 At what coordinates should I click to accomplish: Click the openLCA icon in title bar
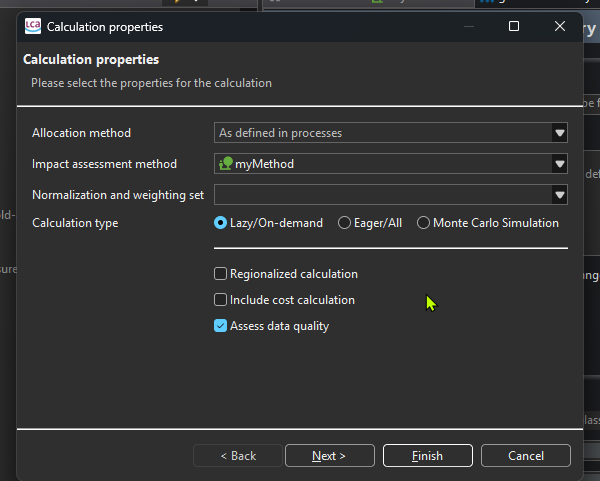click(x=33, y=27)
